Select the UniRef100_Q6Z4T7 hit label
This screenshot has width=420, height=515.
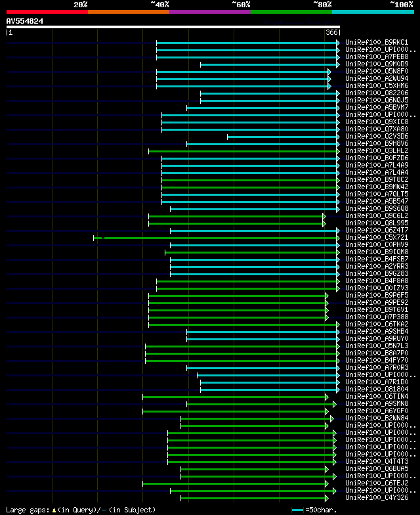[x=377, y=230]
